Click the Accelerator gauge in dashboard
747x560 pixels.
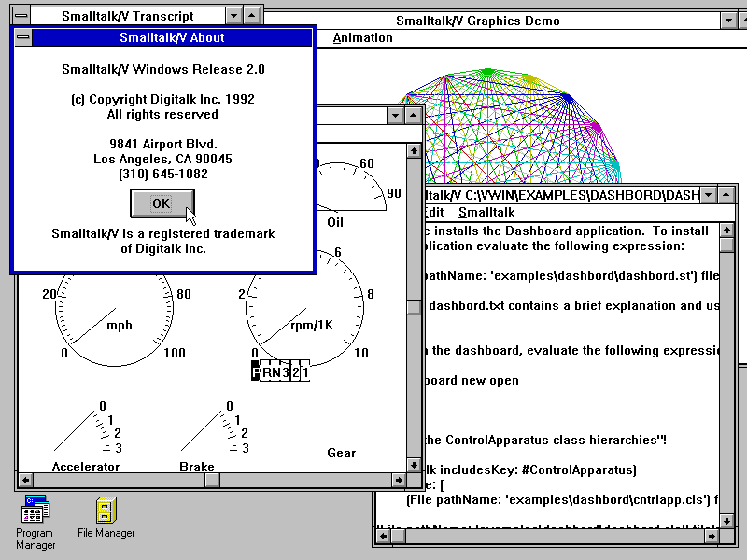coord(86,436)
